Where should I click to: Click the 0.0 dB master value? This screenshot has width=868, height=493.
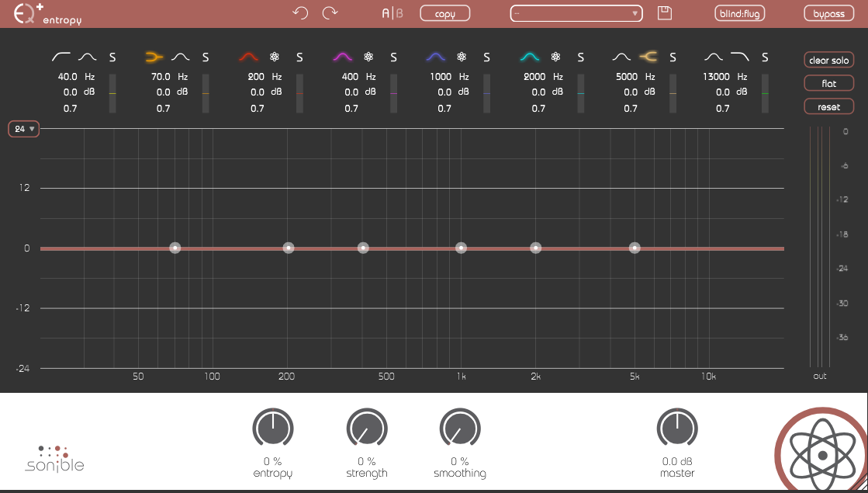(x=677, y=461)
